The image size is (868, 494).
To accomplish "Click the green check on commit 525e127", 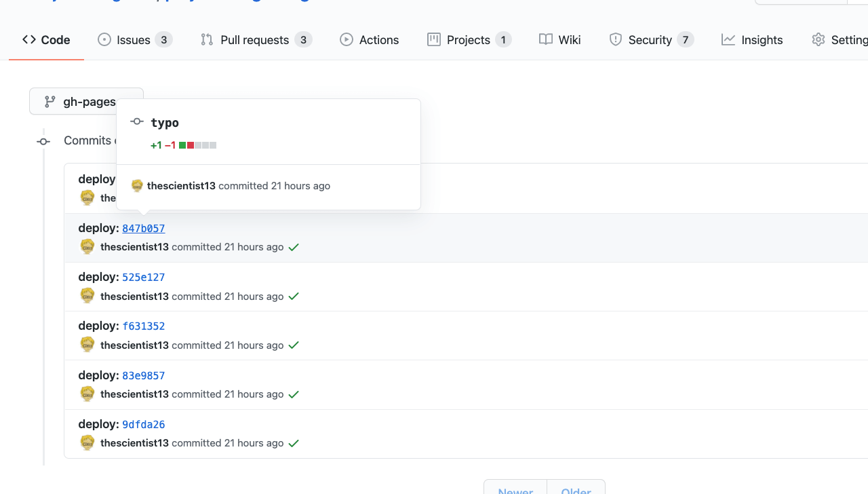I will click(x=293, y=296).
